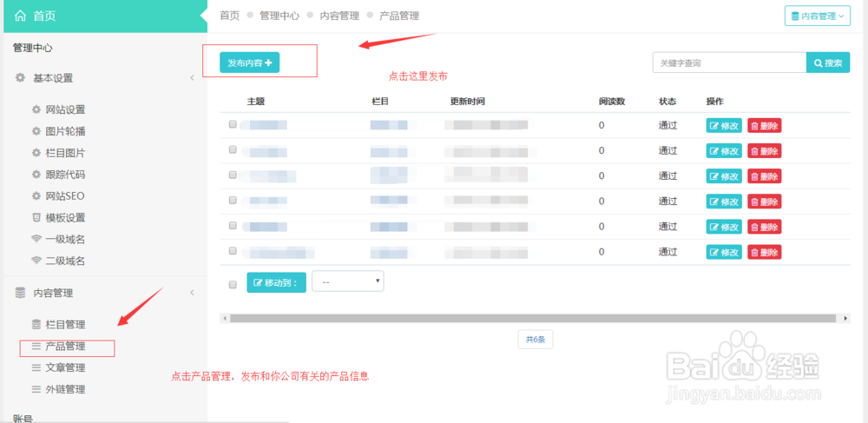The width and height of the screenshot is (868, 423).
Task: Click 删除 in the fourth table row
Action: (x=765, y=202)
